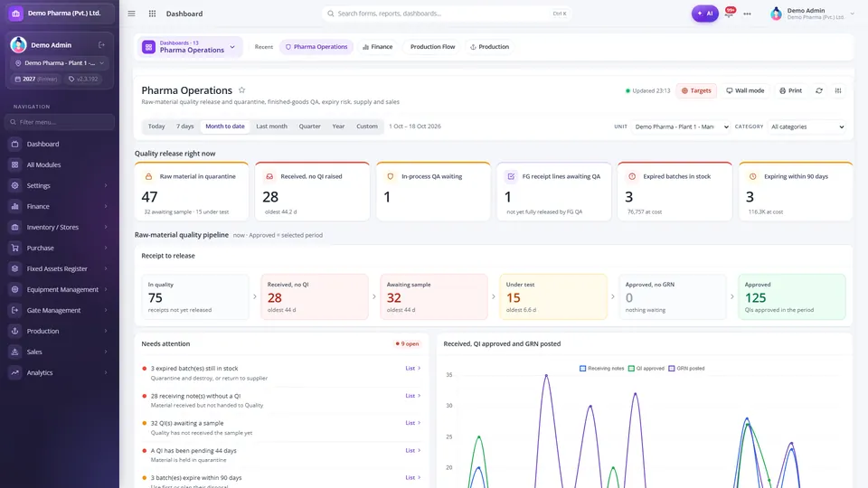Select Month to date range
This screenshot has width=868, height=488.
[225, 127]
